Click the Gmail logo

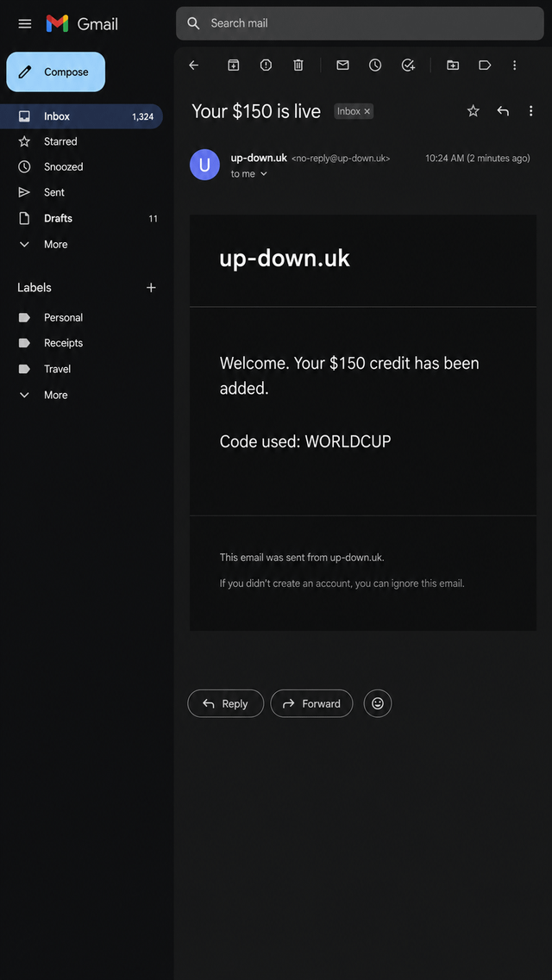tap(82, 24)
